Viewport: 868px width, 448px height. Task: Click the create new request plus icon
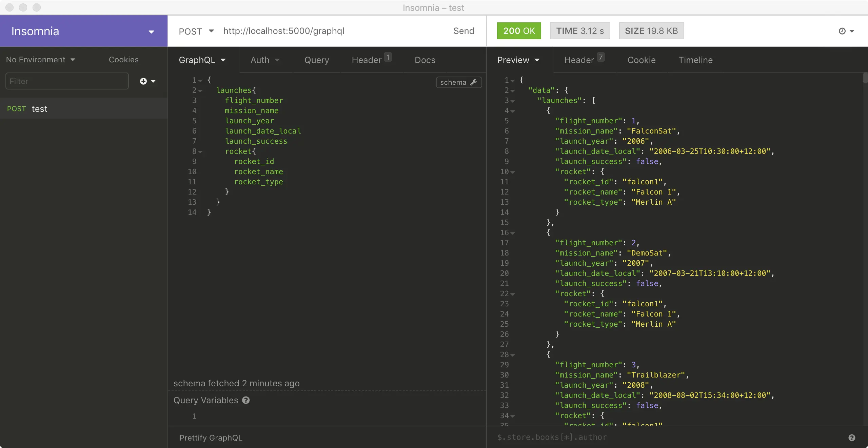[143, 81]
